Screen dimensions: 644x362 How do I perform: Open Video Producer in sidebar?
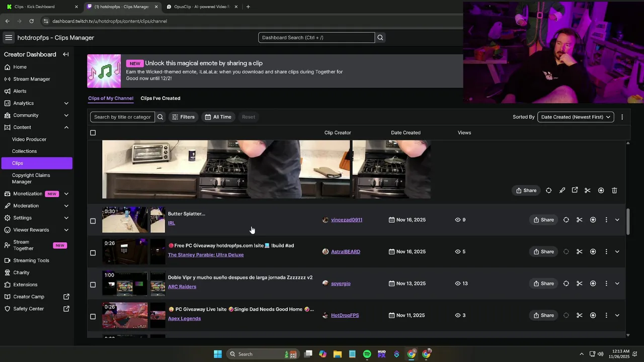coord(29,139)
